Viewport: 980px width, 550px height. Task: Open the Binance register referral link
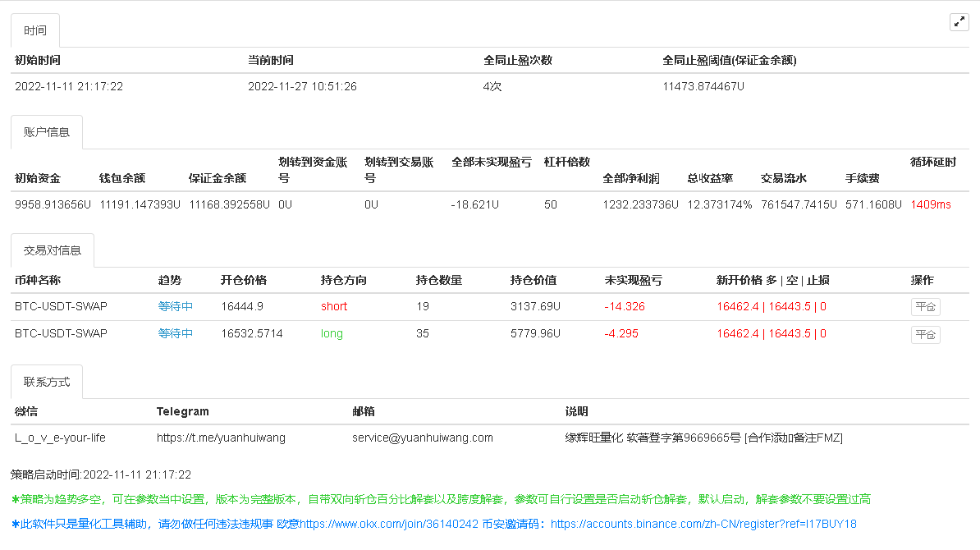point(703,524)
